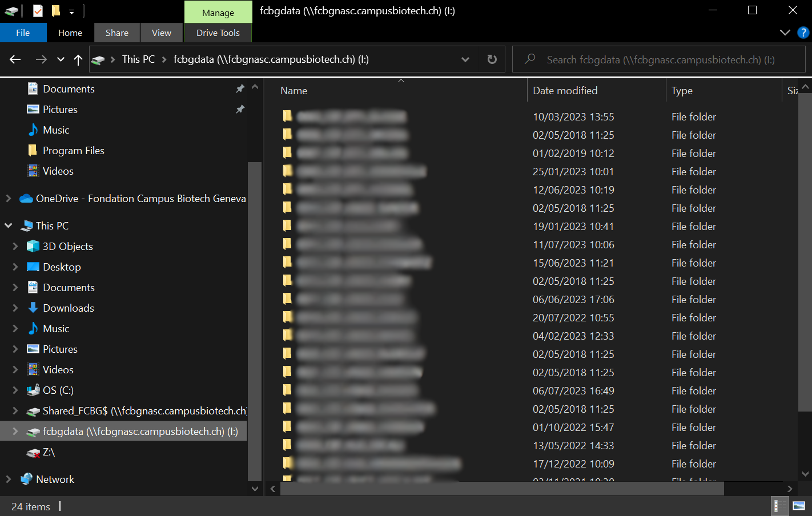The height and width of the screenshot is (516, 812).
Task: Open the Recent locations dropdown
Action: click(61, 59)
